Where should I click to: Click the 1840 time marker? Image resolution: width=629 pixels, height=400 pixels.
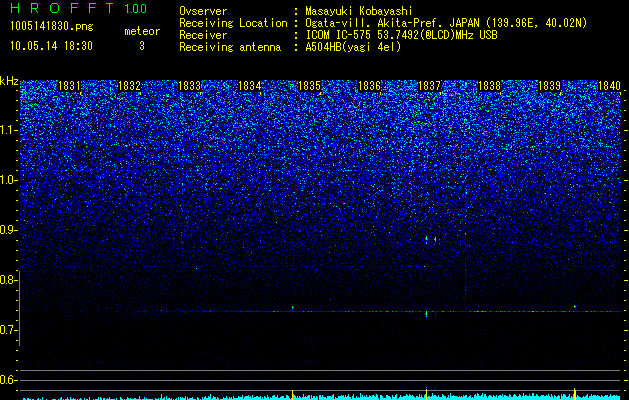[609, 86]
